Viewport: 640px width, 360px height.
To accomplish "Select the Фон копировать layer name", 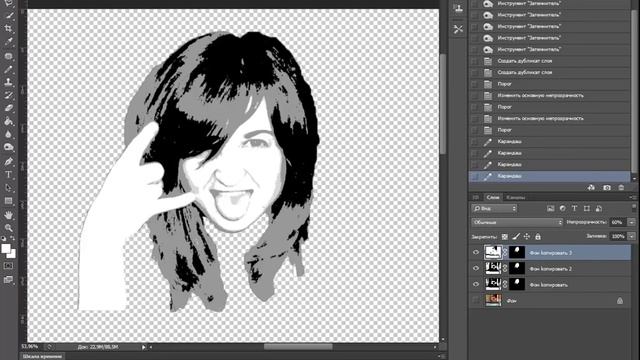I will 548,284.
